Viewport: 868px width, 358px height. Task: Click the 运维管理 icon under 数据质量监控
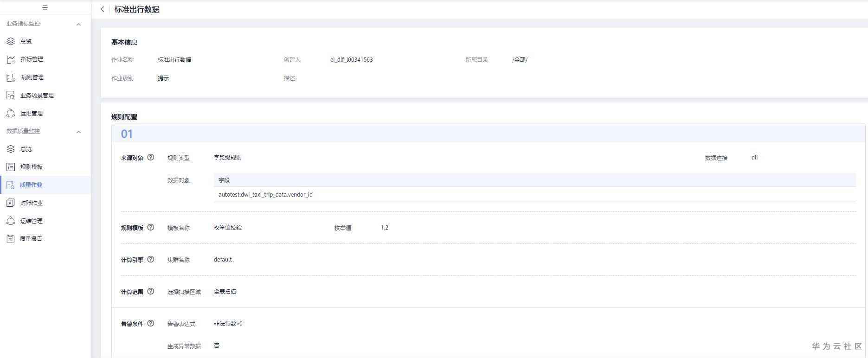click(x=11, y=221)
